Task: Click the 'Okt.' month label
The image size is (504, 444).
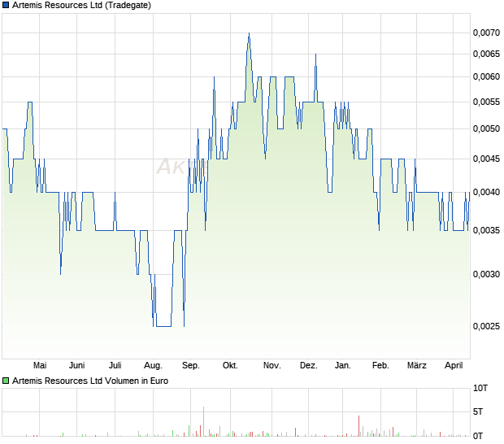Action: [x=230, y=365]
